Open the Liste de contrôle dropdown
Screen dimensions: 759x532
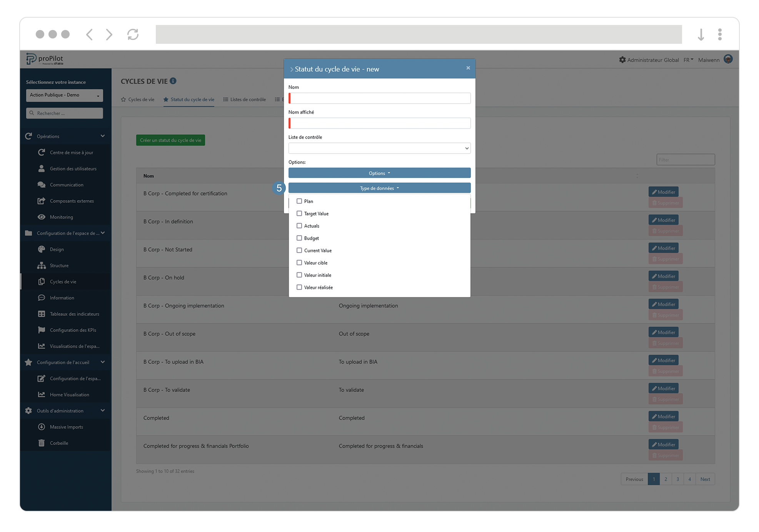click(379, 148)
